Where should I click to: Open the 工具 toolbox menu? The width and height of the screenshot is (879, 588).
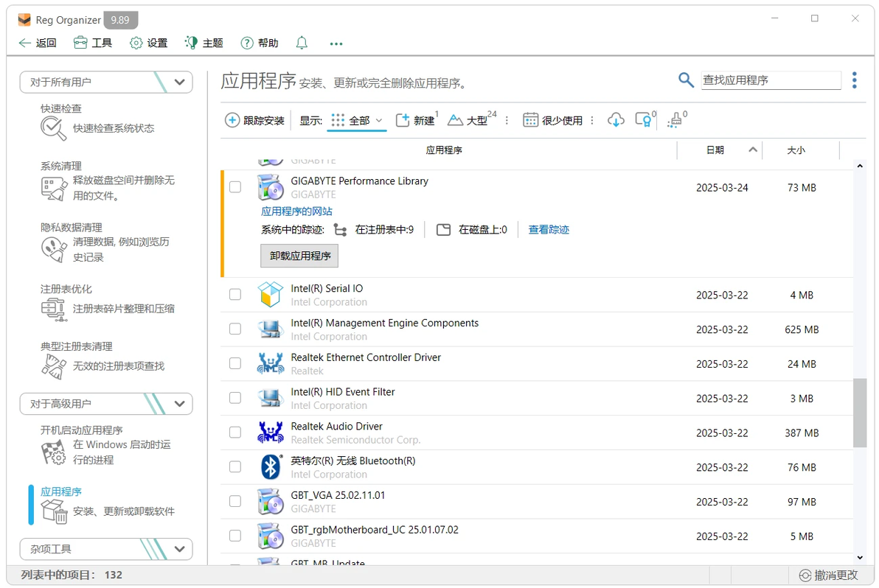[93, 43]
